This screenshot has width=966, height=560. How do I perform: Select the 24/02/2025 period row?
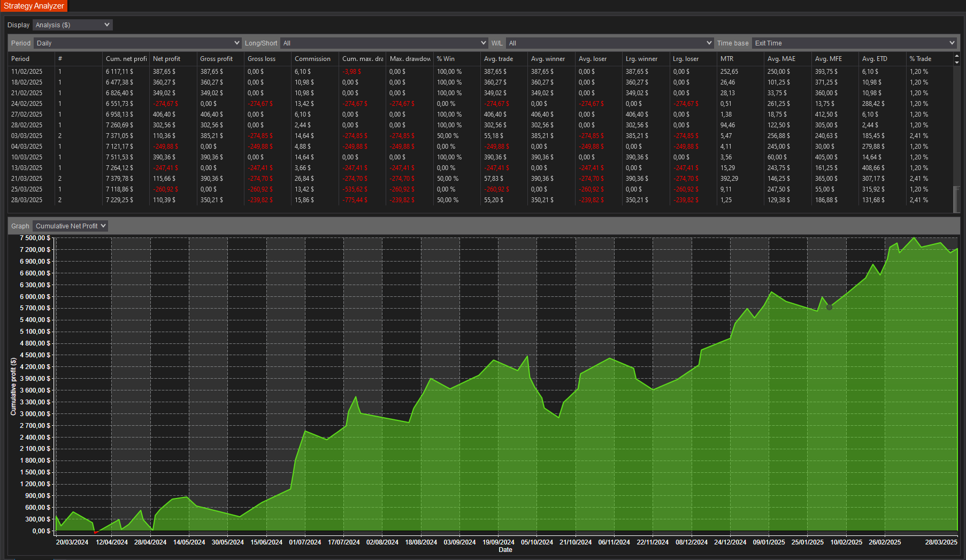[481, 104]
